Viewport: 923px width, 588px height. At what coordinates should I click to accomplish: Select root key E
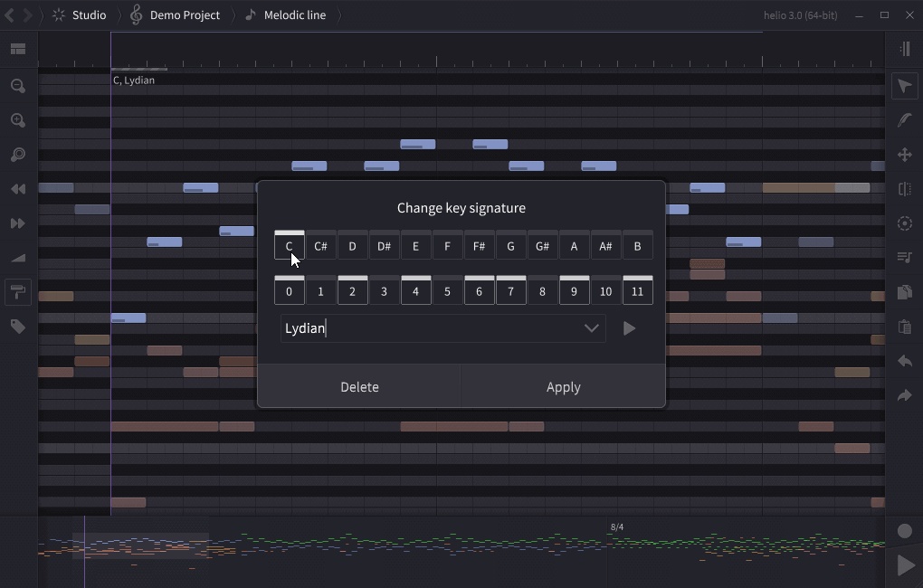[415, 245]
